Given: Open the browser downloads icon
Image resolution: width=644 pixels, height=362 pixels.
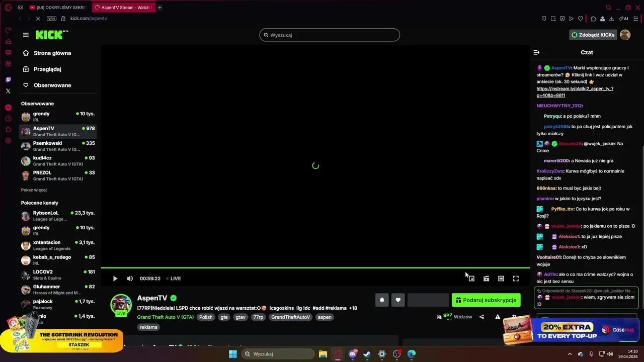Looking at the screenshot, I should click(x=611, y=19).
